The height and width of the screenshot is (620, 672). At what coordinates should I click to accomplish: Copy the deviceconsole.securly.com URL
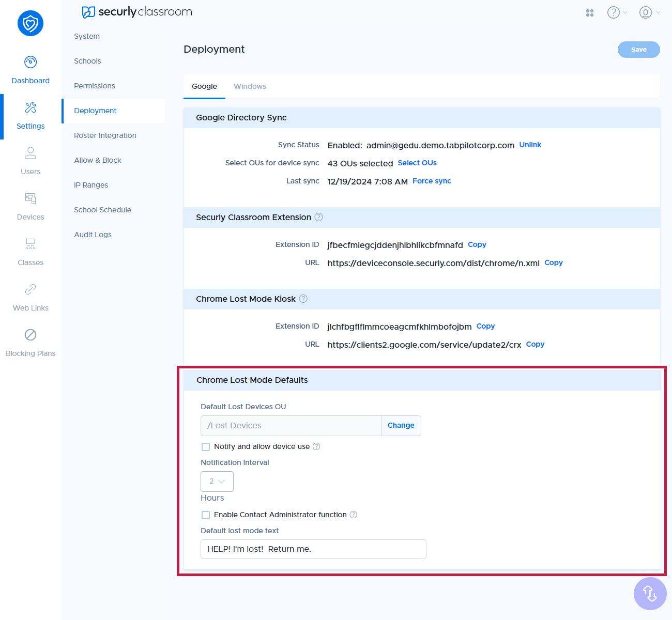click(554, 262)
